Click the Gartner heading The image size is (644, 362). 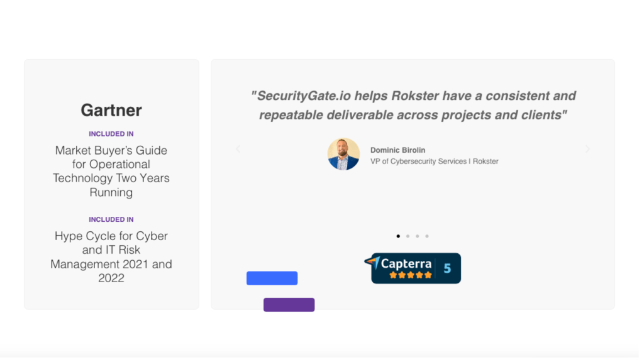pos(112,111)
